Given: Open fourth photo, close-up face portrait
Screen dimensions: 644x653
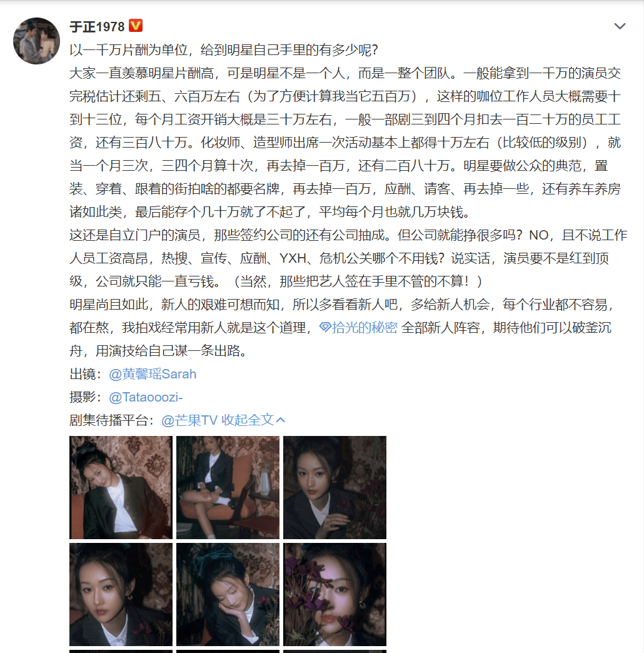Looking at the screenshot, I should click(x=121, y=594).
